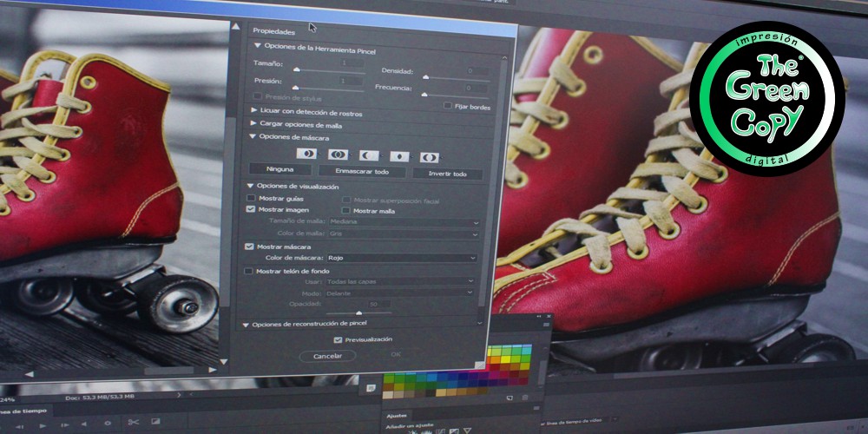Click the third mask option icon (subtract from selection)
Image resolution: width=868 pixels, height=434 pixels.
click(x=369, y=155)
